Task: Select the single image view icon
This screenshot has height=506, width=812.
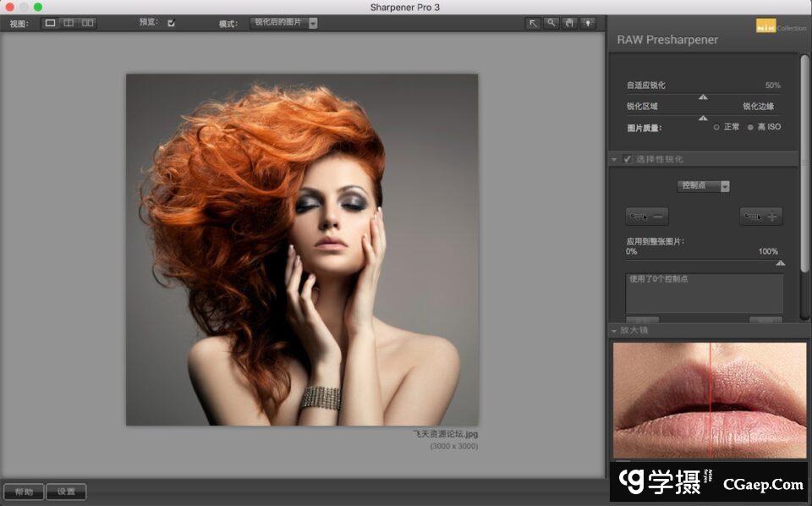Action: pyautogui.click(x=50, y=23)
